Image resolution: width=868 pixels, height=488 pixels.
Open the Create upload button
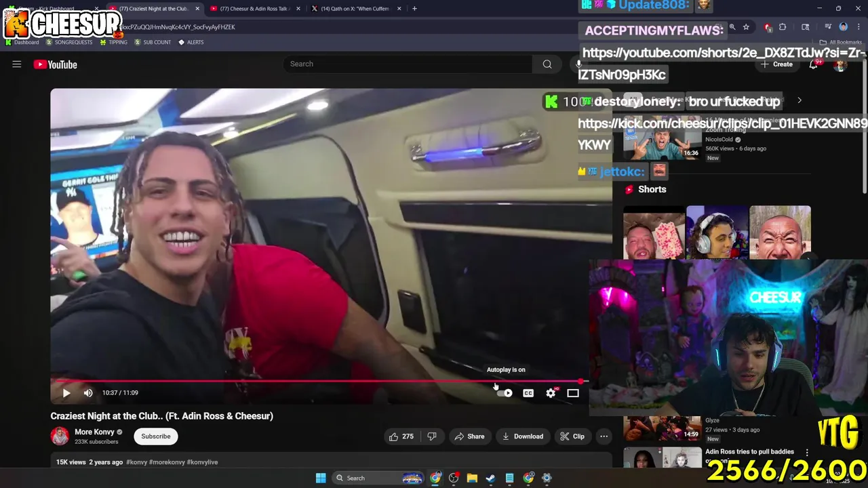point(776,64)
